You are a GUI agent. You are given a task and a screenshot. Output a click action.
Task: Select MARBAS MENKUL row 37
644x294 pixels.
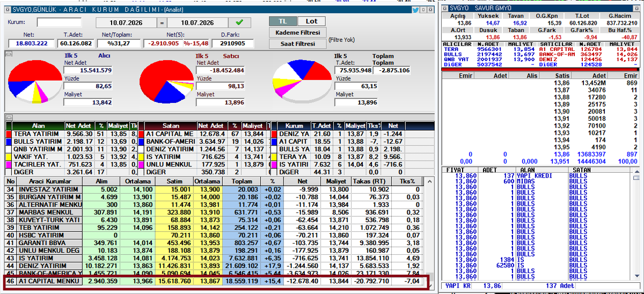(x=215, y=212)
